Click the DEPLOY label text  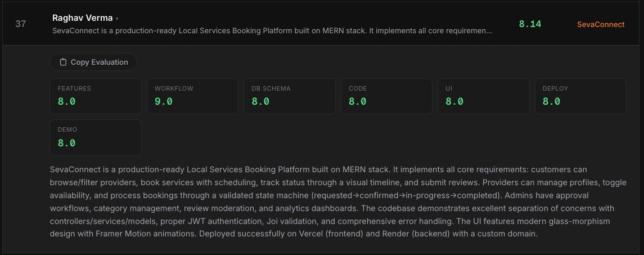click(555, 89)
